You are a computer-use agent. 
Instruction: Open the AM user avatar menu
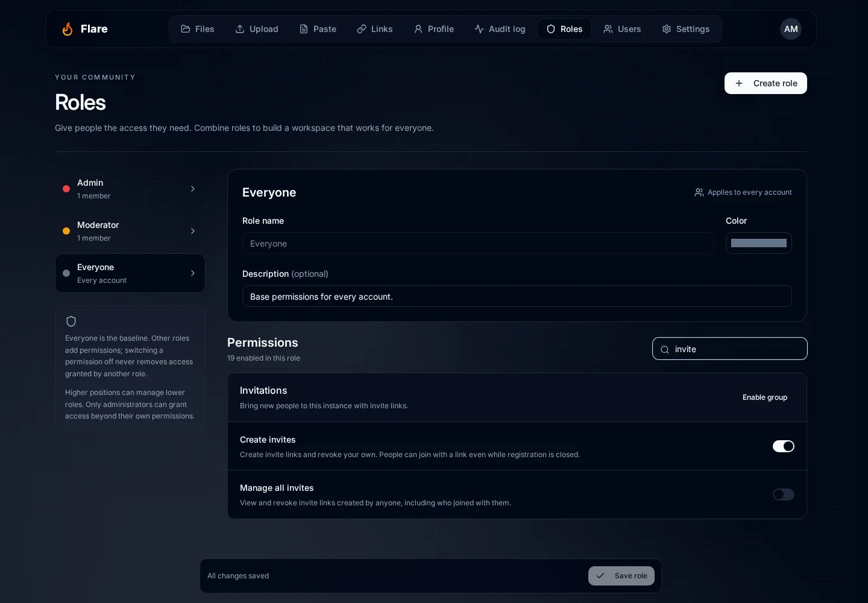[791, 29]
